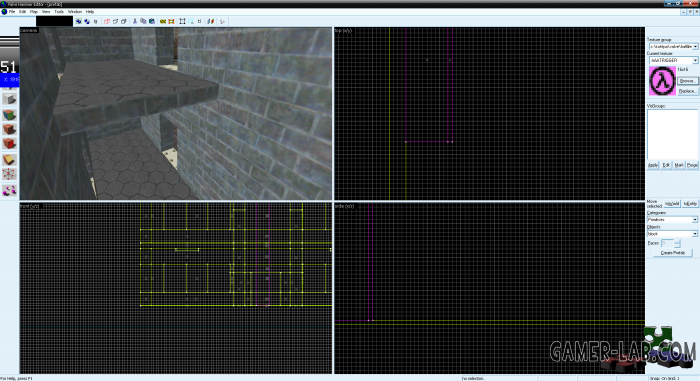Click the Create Prefab button
Screen dimensions: 700x381
pyautogui.click(x=673, y=253)
